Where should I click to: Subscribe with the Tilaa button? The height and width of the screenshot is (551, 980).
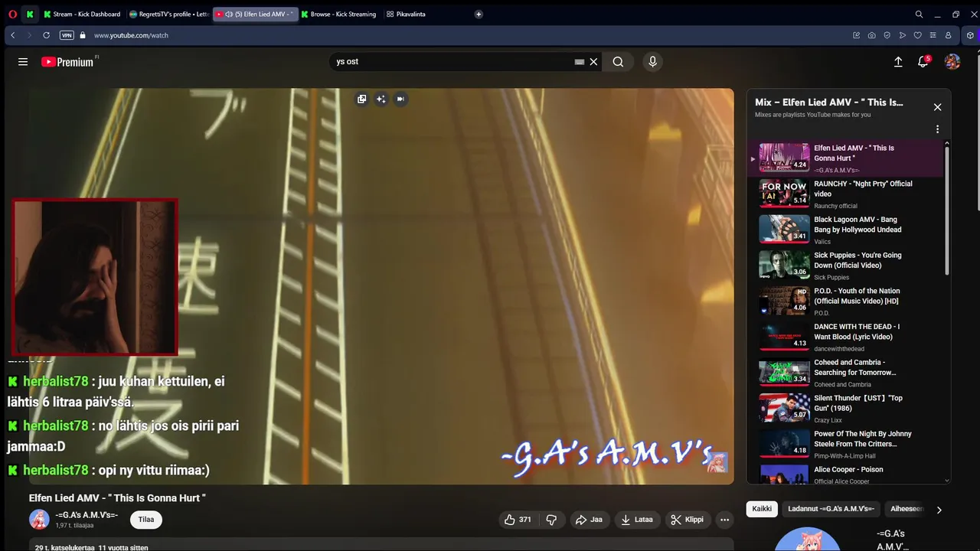point(146,520)
